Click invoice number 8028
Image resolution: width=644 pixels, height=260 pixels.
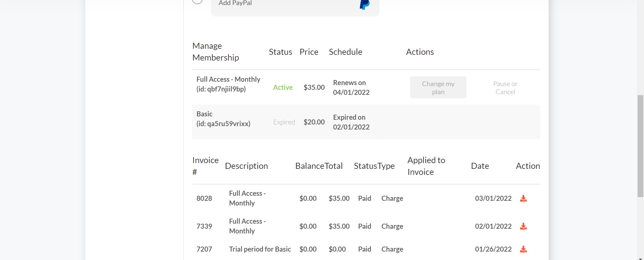[204, 198]
